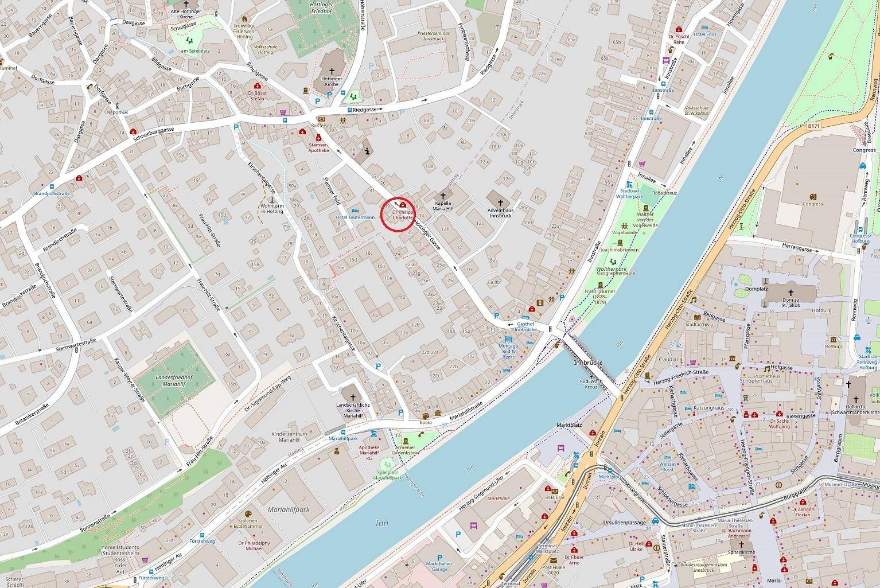The image size is (880, 588).
Task: Click the Congress building label
Action: point(812,204)
